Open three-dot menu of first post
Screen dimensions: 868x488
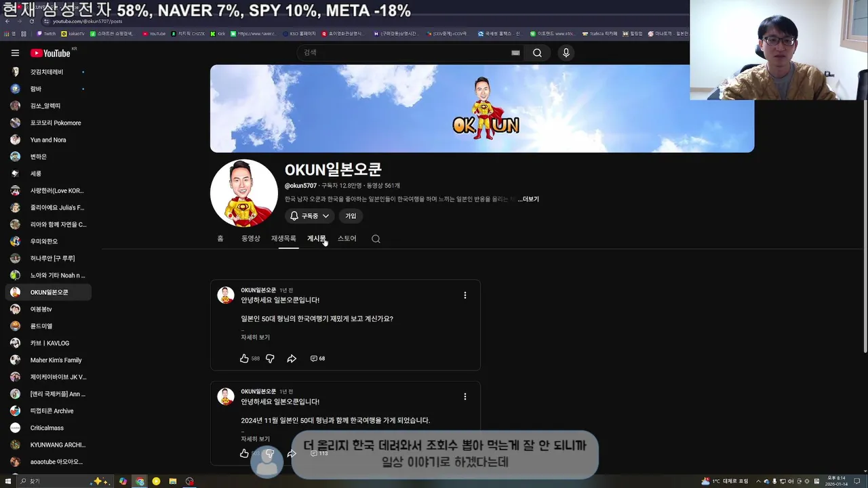click(x=465, y=295)
